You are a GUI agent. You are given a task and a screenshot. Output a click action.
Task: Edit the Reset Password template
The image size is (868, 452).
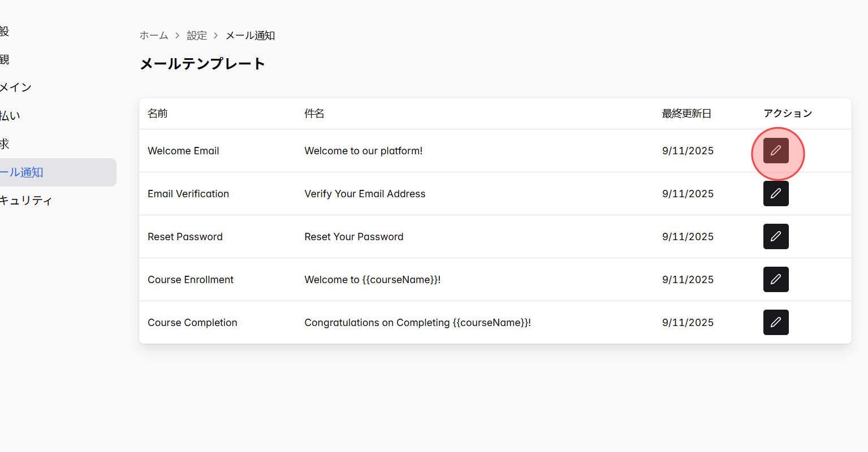click(776, 236)
